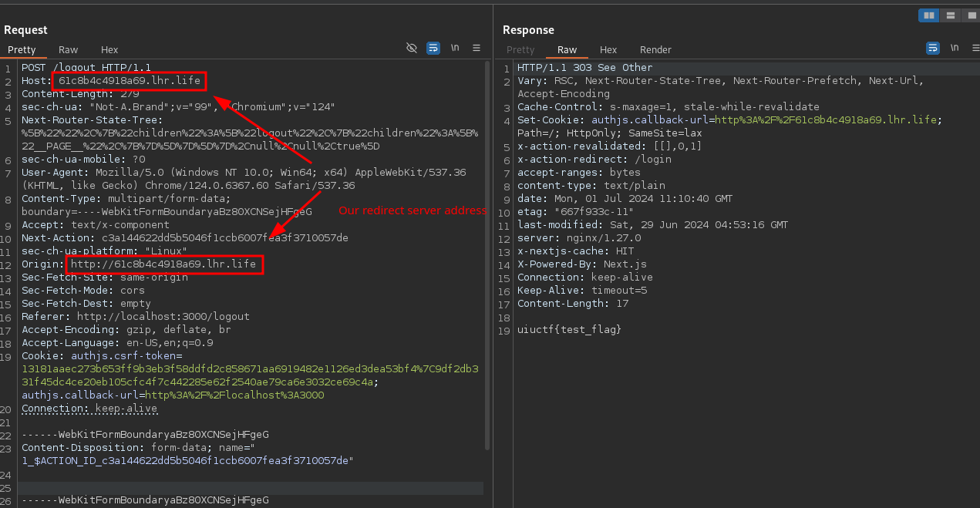Click the "accept-ranges: bytes" header

[579, 172]
